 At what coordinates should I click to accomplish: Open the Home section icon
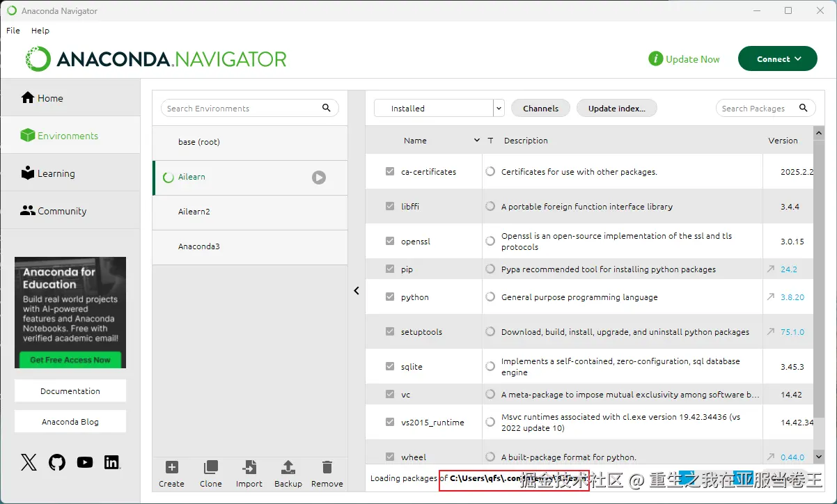(x=28, y=97)
